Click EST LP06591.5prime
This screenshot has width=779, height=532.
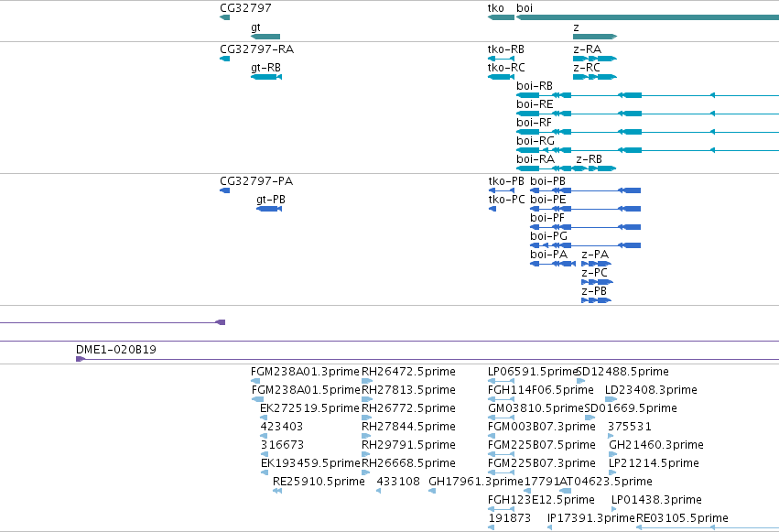click(x=501, y=381)
